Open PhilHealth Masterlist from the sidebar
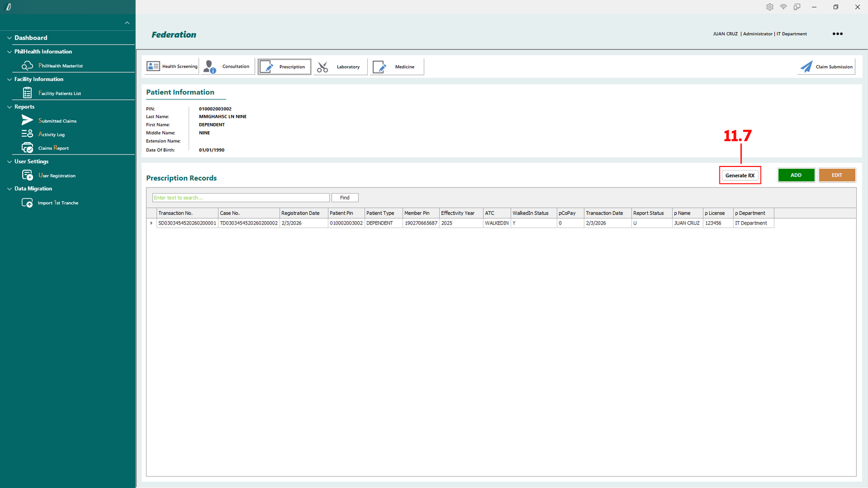The height and width of the screenshot is (488, 868). (x=60, y=66)
